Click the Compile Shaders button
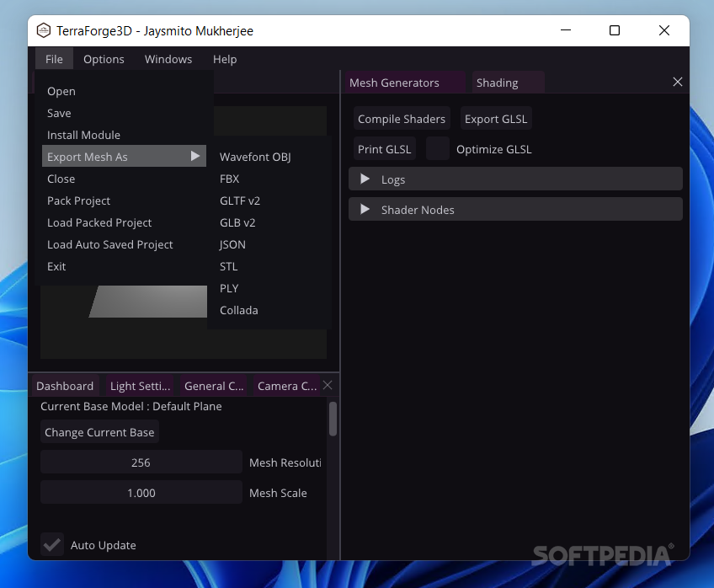 click(x=402, y=119)
